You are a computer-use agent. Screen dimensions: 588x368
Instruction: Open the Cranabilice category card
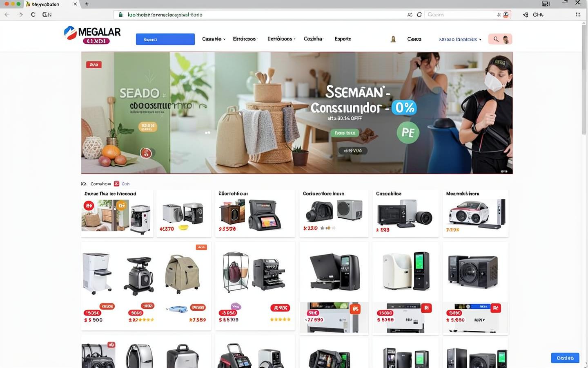click(x=405, y=213)
